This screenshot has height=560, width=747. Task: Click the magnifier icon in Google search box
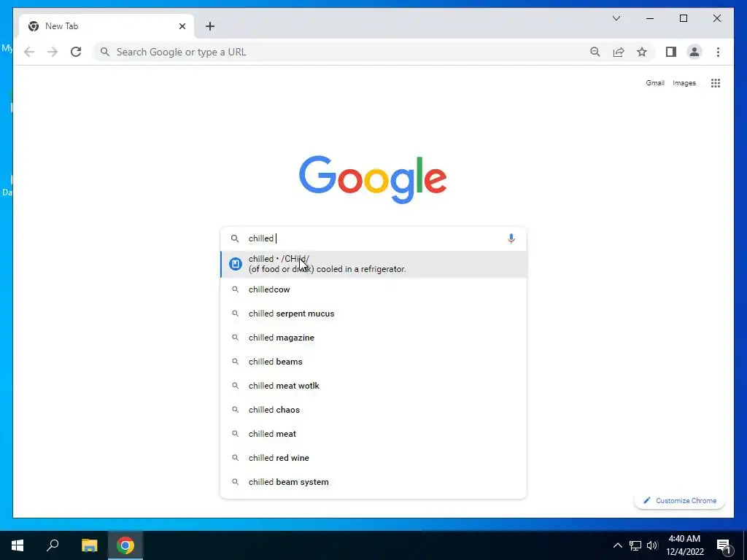pos(235,238)
